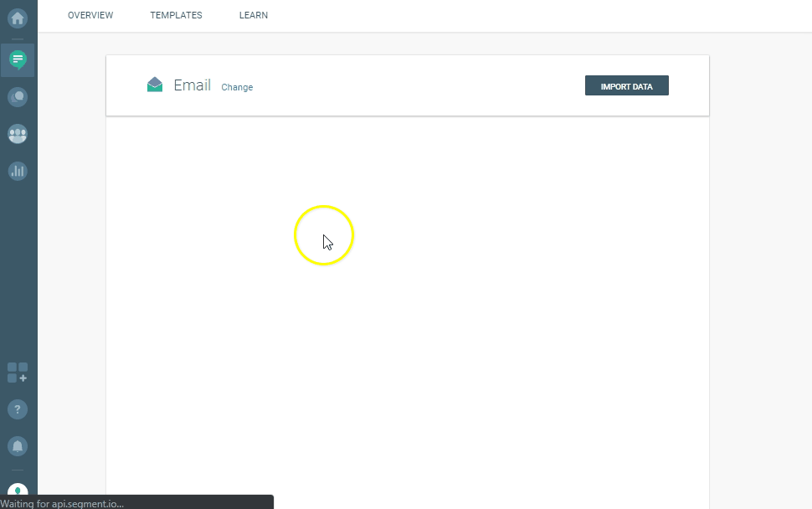Show notifications via the bell icon
The height and width of the screenshot is (509, 812).
click(x=18, y=445)
